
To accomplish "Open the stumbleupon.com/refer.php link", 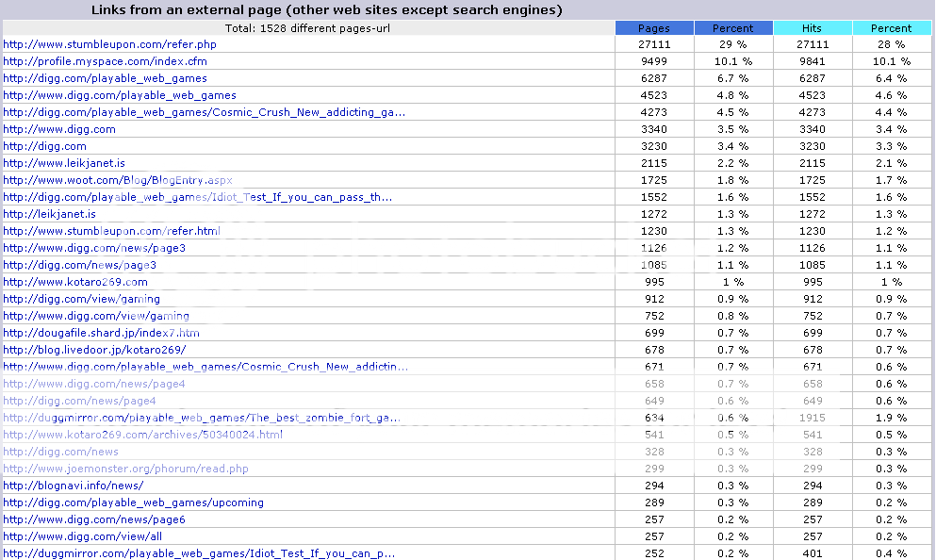I will coord(110,44).
